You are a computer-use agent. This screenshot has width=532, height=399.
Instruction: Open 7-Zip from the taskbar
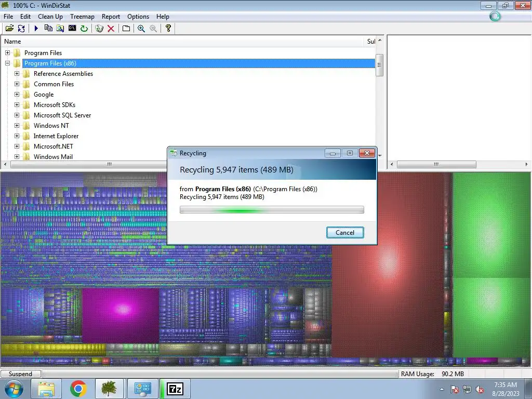tap(175, 389)
